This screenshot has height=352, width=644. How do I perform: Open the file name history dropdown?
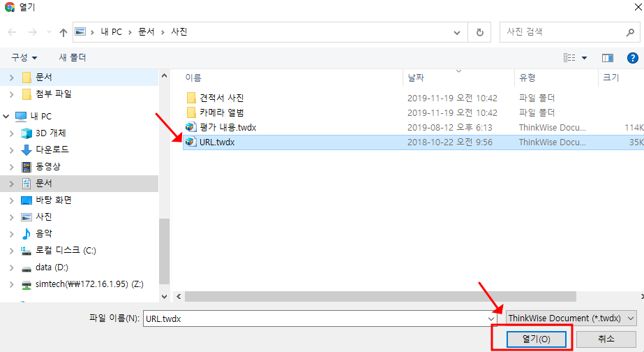click(491, 318)
